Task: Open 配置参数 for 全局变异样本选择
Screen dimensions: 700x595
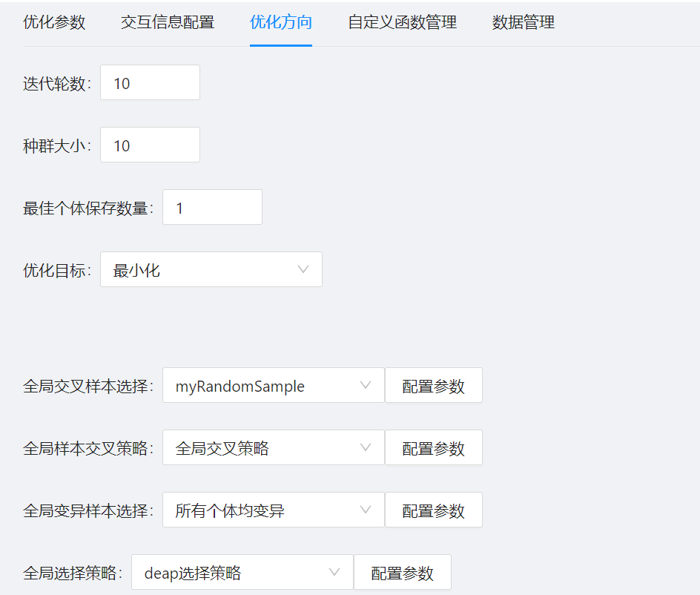Action: pos(433,510)
